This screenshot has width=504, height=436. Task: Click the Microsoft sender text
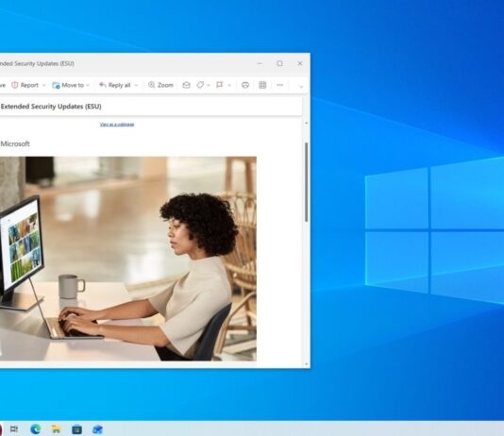coord(15,144)
